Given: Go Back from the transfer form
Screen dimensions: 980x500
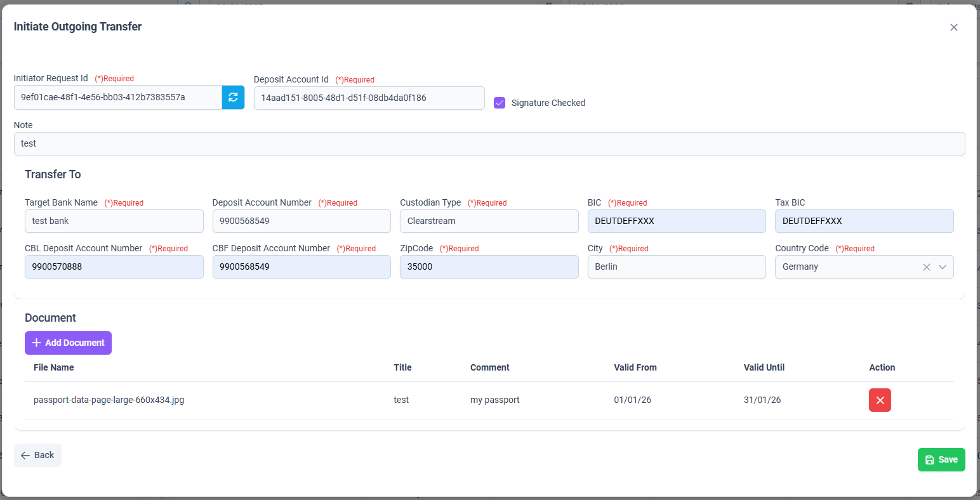Looking at the screenshot, I should click(37, 455).
